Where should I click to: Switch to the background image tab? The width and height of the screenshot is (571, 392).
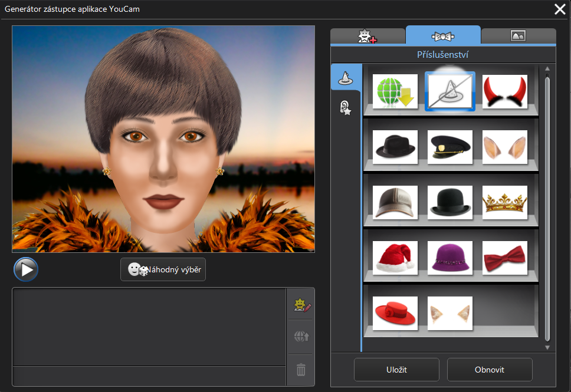[518, 36]
